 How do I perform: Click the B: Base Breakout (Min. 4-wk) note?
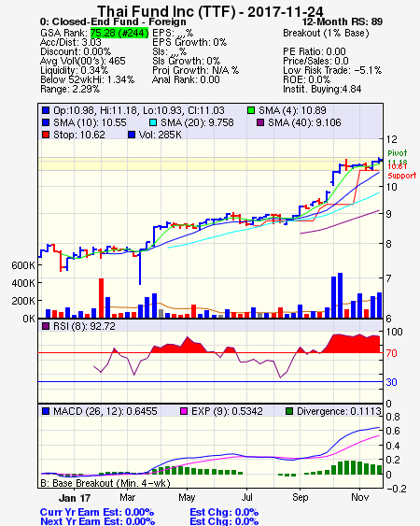coord(105,483)
